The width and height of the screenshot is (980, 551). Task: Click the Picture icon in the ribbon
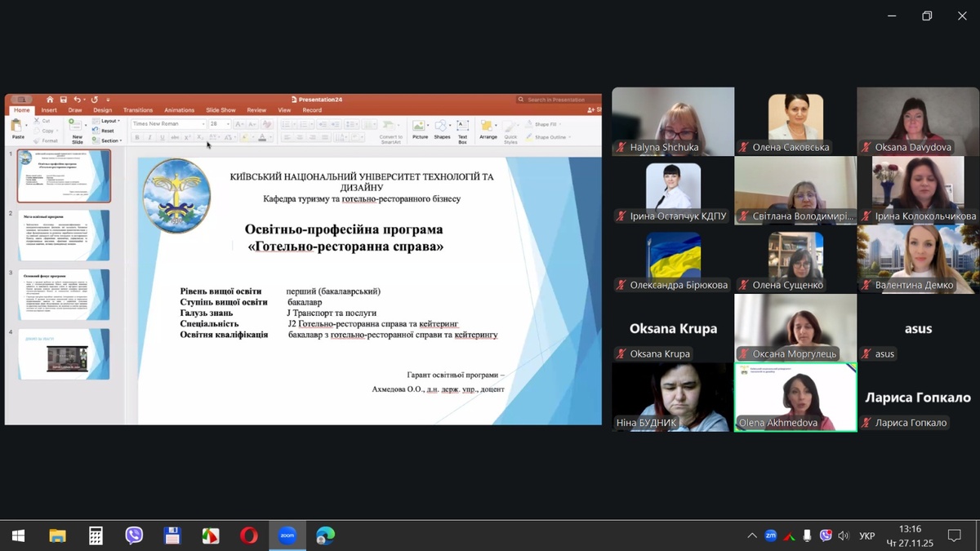420,127
